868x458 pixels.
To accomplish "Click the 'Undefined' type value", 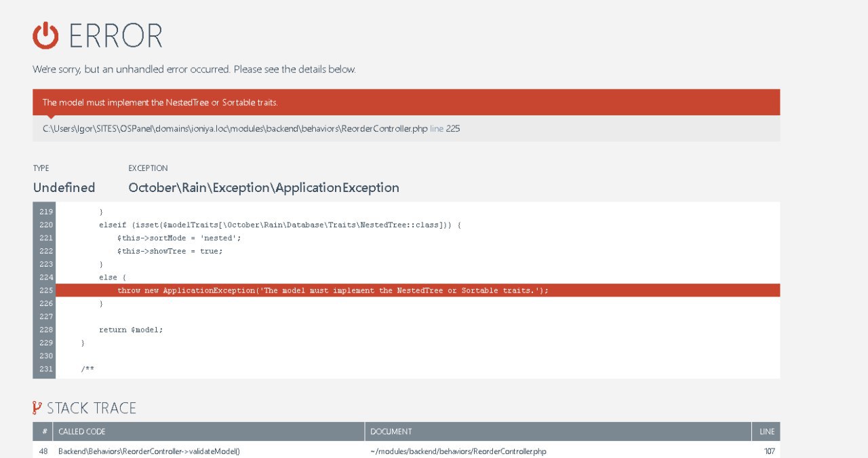I will coord(64,188).
